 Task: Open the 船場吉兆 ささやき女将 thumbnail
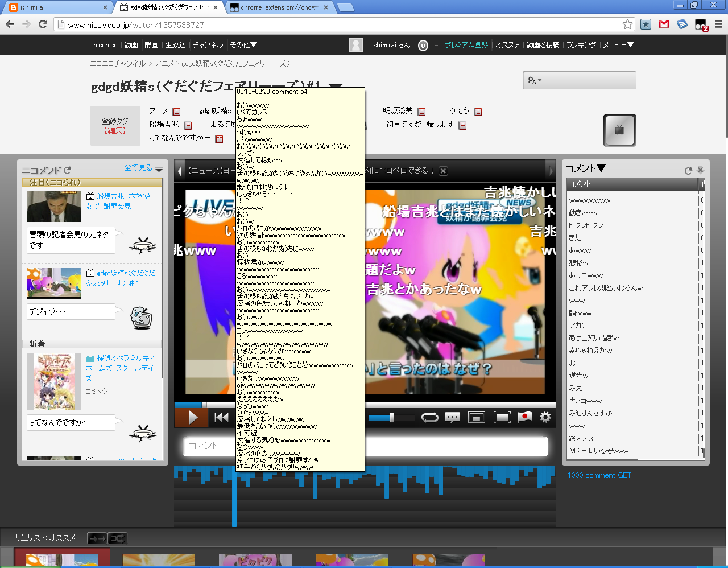coord(54,206)
